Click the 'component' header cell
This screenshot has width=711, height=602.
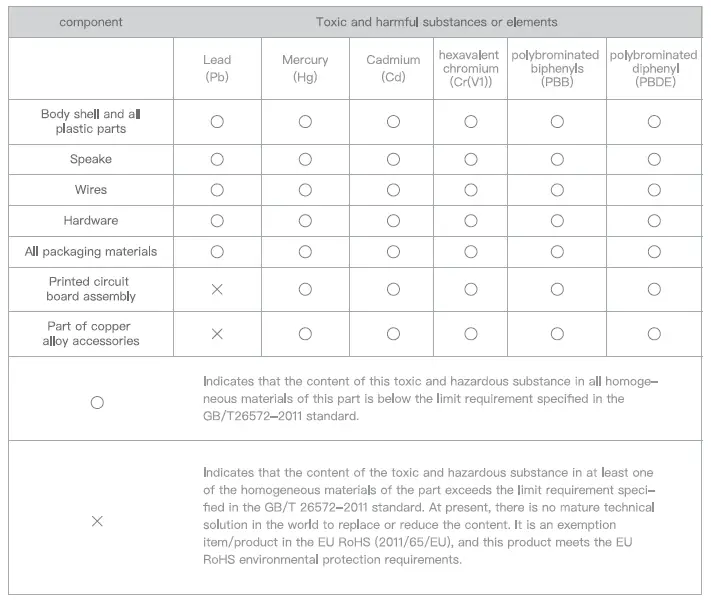click(x=91, y=22)
